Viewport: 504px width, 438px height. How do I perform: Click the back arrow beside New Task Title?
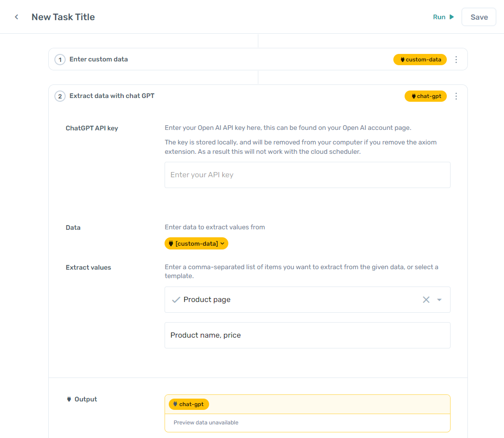(x=16, y=16)
